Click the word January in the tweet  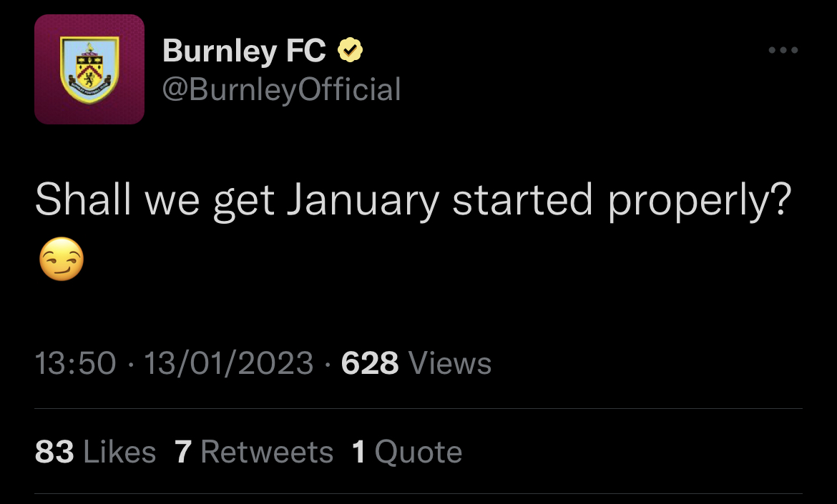[x=363, y=200]
